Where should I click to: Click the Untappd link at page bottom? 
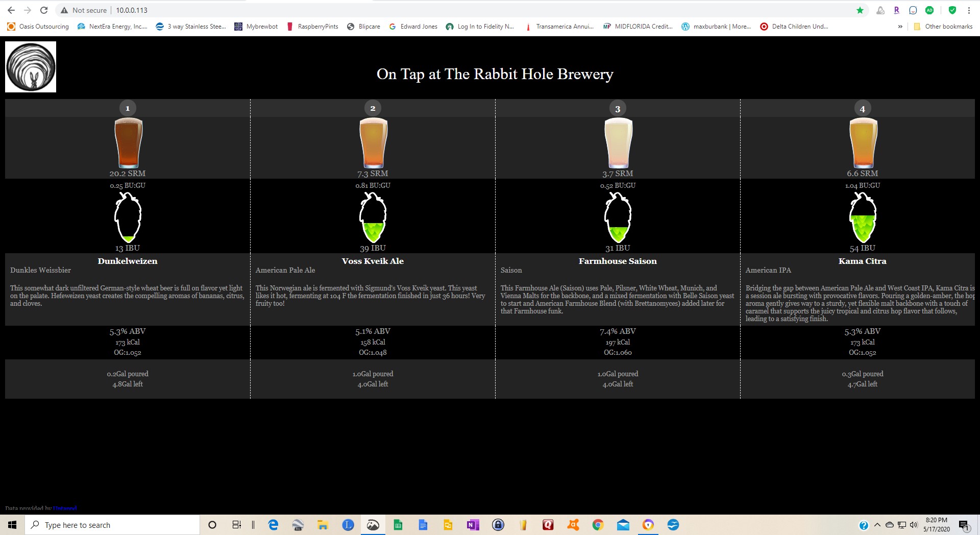click(65, 508)
